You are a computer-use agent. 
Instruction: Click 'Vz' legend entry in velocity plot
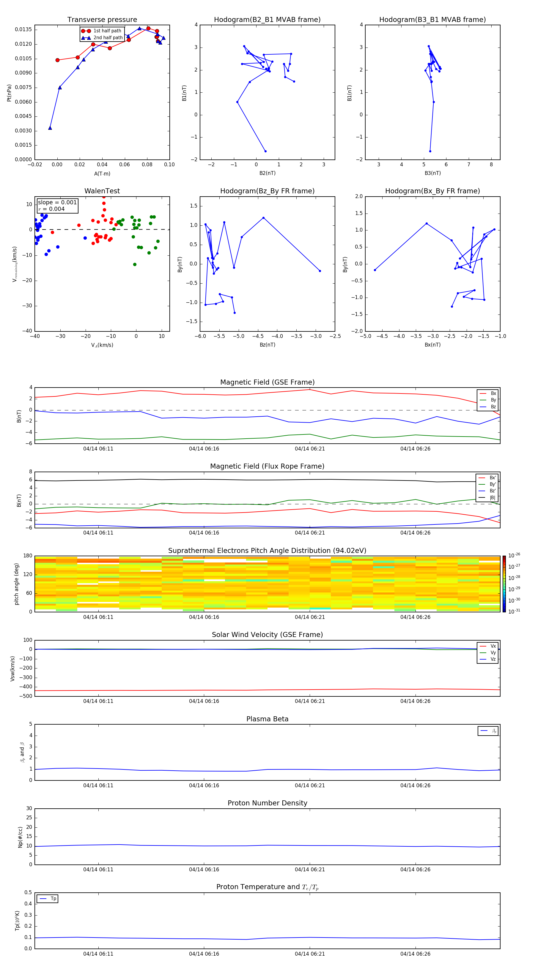(x=488, y=659)
